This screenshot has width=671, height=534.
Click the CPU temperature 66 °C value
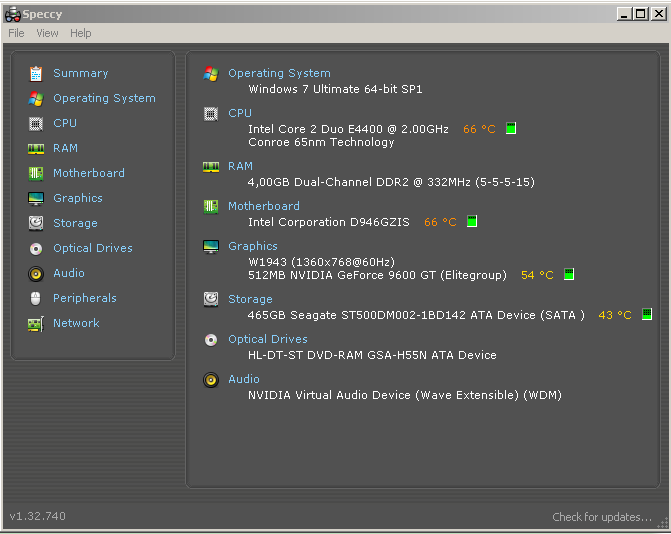pyautogui.click(x=479, y=129)
